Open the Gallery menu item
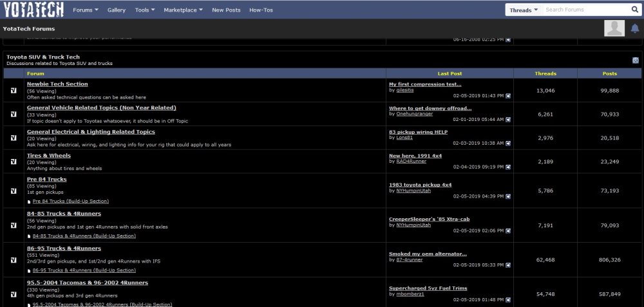Viewport: 644px width, 307px height. 116,10
